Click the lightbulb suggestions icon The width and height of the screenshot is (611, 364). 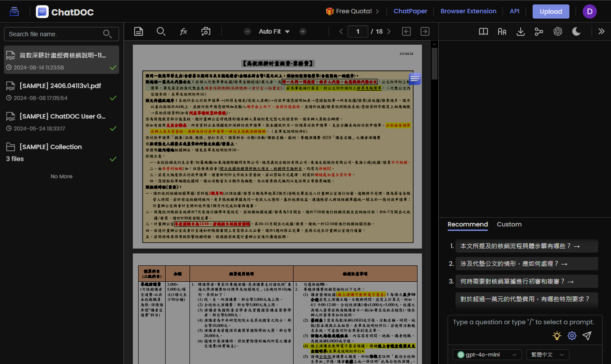pyautogui.click(x=557, y=336)
